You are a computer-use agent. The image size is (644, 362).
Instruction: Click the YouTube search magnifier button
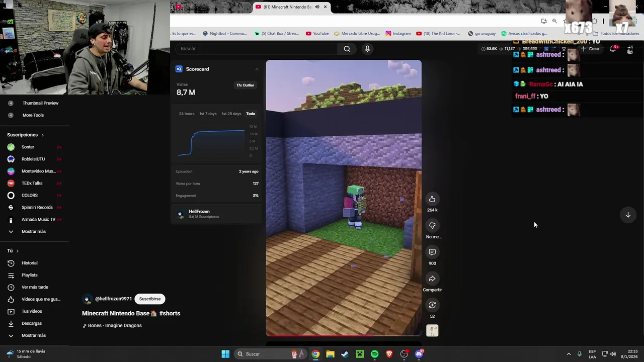coord(347,49)
